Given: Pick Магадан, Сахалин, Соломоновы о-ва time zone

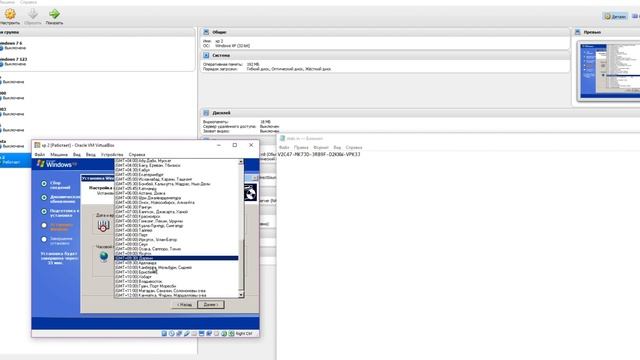Looking at the screenshot, I should pyautogui.click(x=176, y=291).
